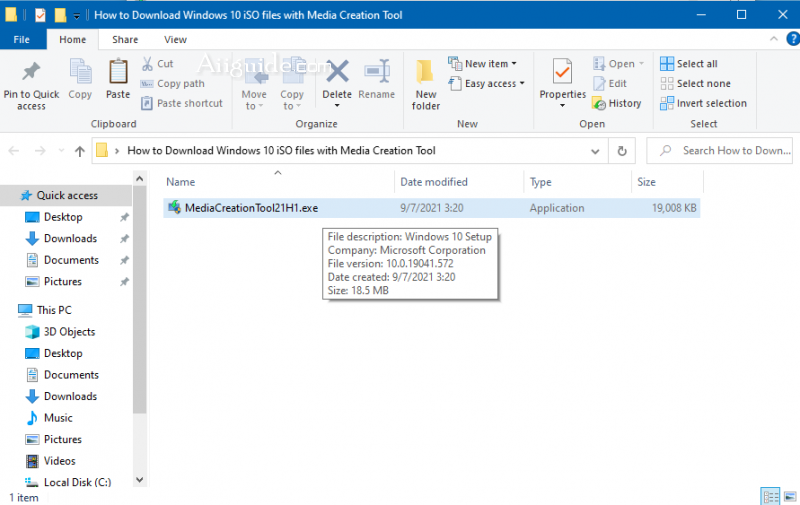Switch to Large icons view

[x=790, y=496]
